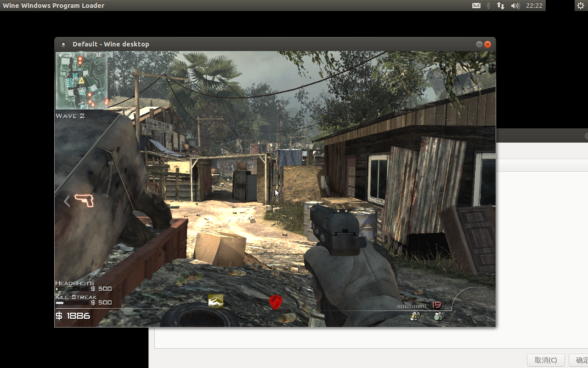Open the mail indicator in top panel
This screenshot has width=588, height=368.
476,6
